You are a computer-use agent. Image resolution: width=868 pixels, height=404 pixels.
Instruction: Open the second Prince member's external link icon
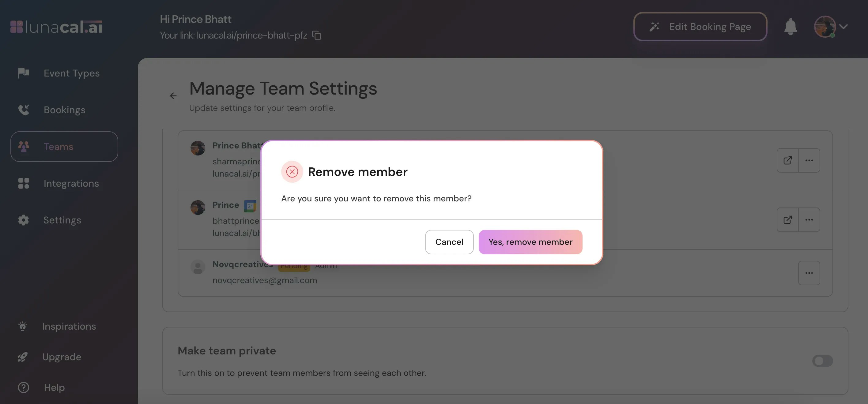point(787,220)
